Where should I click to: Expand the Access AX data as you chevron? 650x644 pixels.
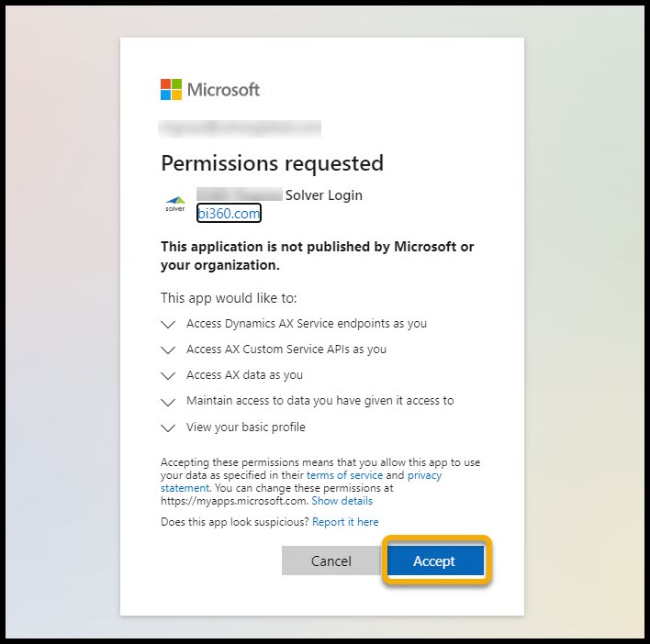[x=167, y=375]
